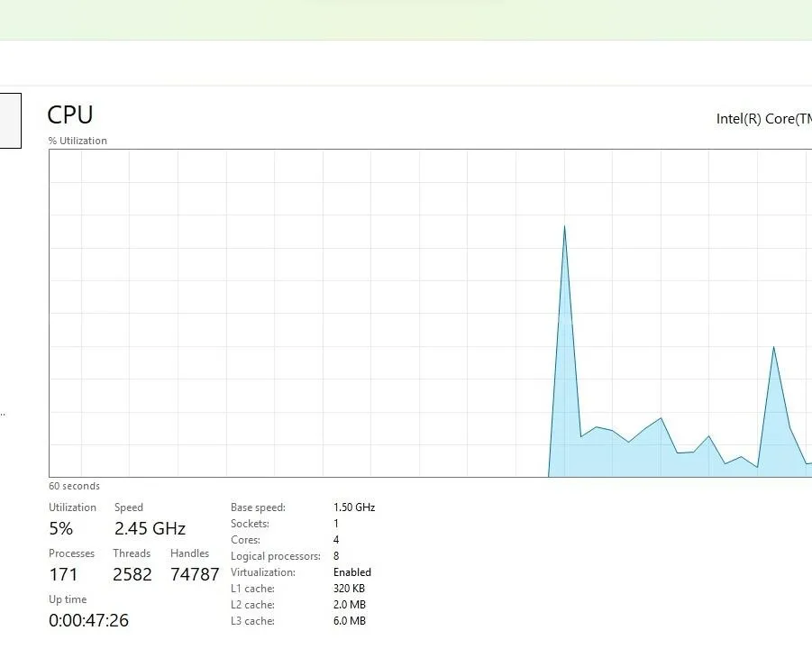Click the second-highest peak in the CPU graph
Image resolution: width=812 pixels, height=649 pixels.
tap(773, 350)
